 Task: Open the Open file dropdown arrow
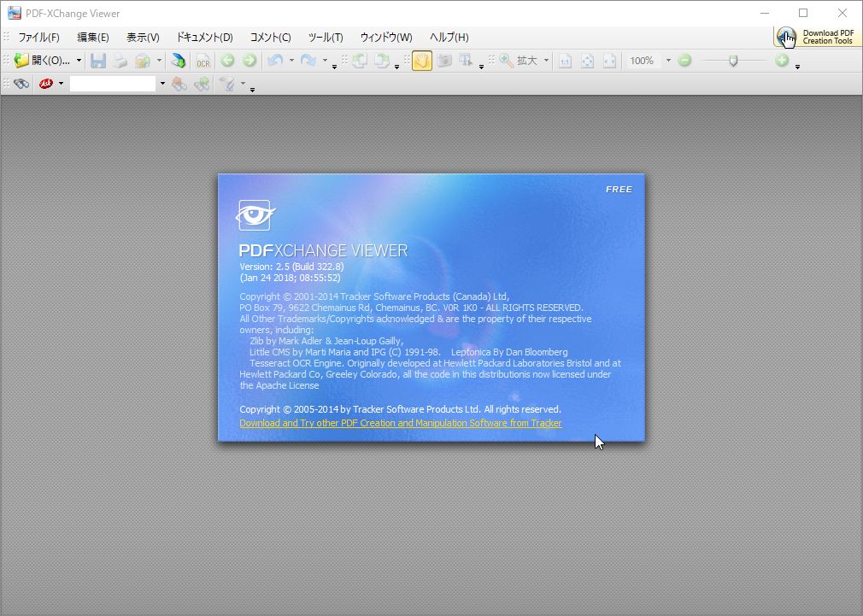click(x=79, y=60)
